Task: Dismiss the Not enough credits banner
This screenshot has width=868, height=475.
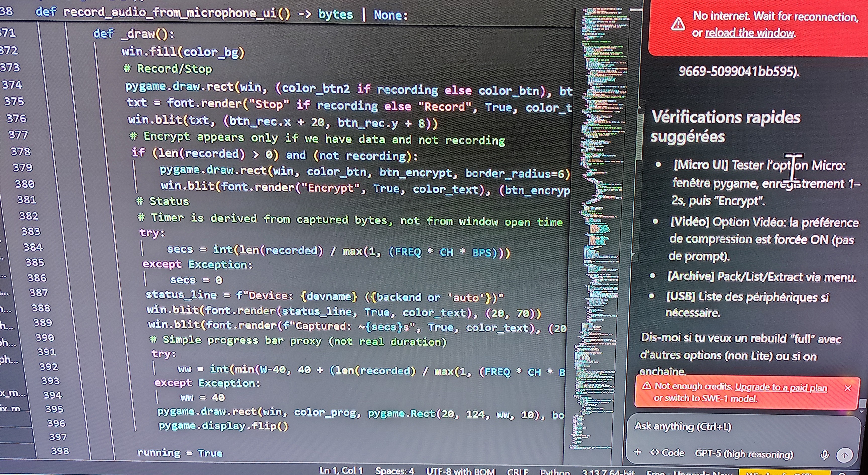Action: coord(848,388)
